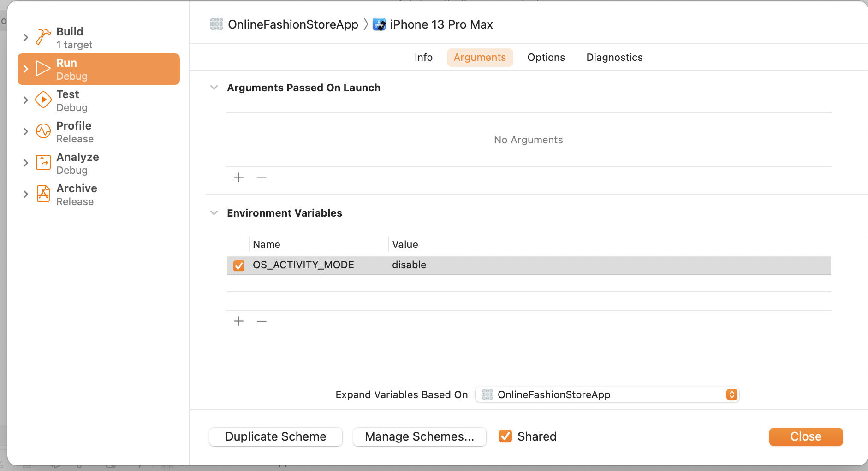Add a new environment variable with plus

(x=238, y=321)
